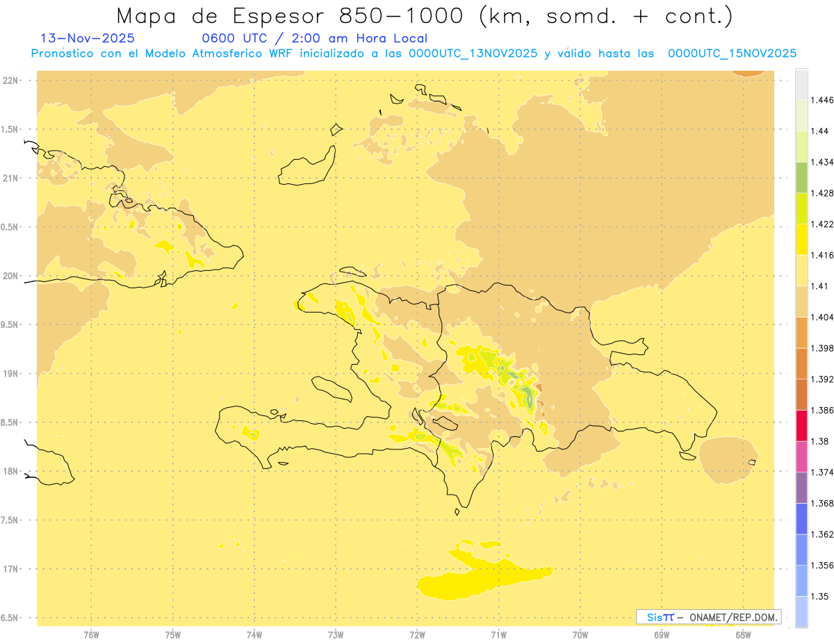The width and height of the screenshot is (834, 644).
Task: Click the legend value '1.41'
Action: [818, 286]
